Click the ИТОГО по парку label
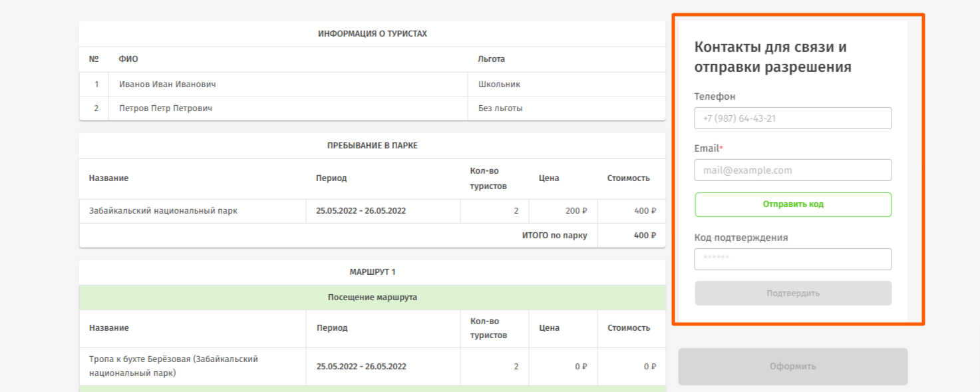980x392 pixels. pyautogui.click(x=554, y=236)
